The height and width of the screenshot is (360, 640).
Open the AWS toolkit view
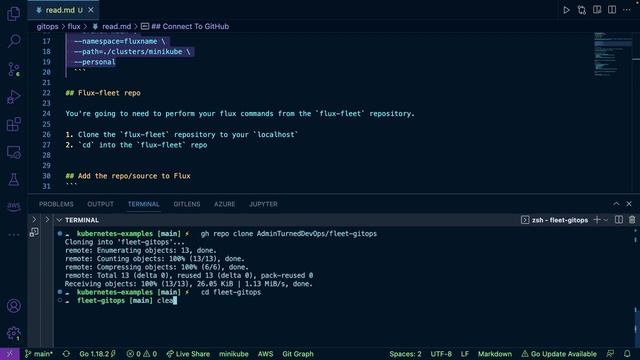click(13, 207)
